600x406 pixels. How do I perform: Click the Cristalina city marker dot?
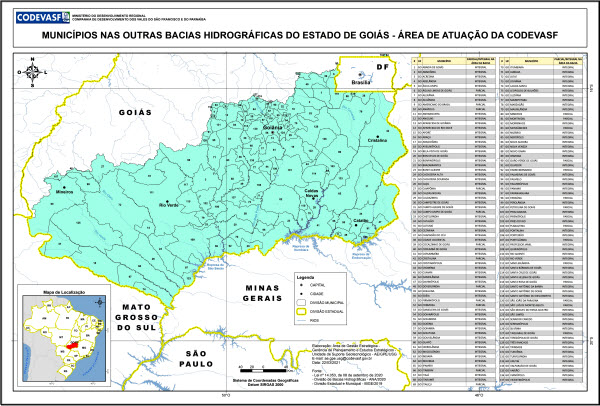pyautogui.click(x=378, y=137)
